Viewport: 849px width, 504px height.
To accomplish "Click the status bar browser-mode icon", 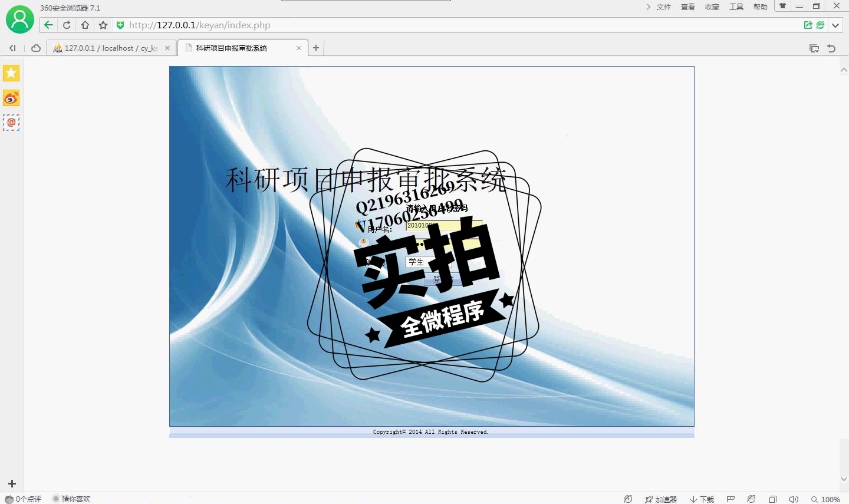I will coord(751,499).
